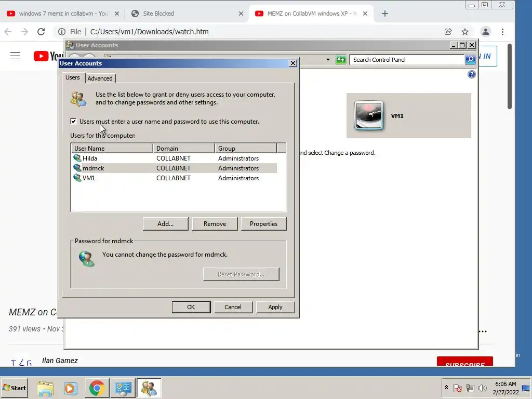
Task: Open Properties for selected user
Action: point(263,224)
